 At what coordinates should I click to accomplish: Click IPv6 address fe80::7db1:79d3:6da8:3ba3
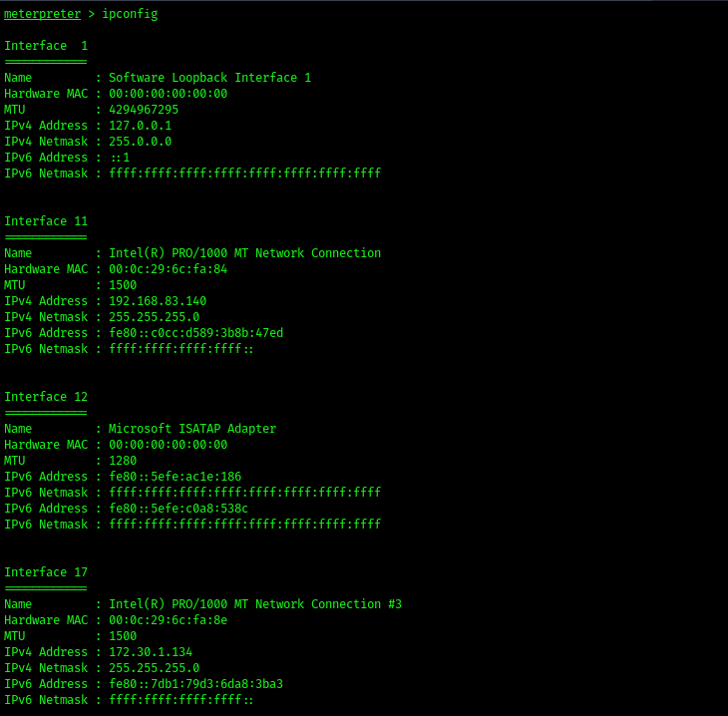coord(195,684)
